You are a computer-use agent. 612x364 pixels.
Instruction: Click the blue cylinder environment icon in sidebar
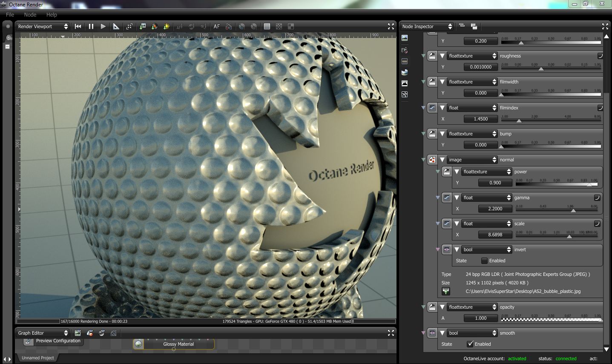point(405,72)
